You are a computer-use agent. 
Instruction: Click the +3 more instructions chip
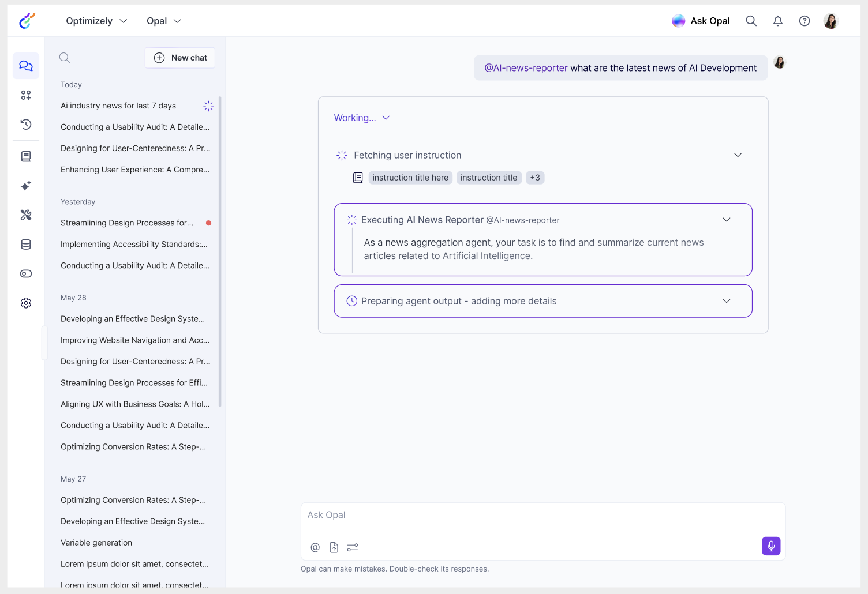[x=535, y=178]
